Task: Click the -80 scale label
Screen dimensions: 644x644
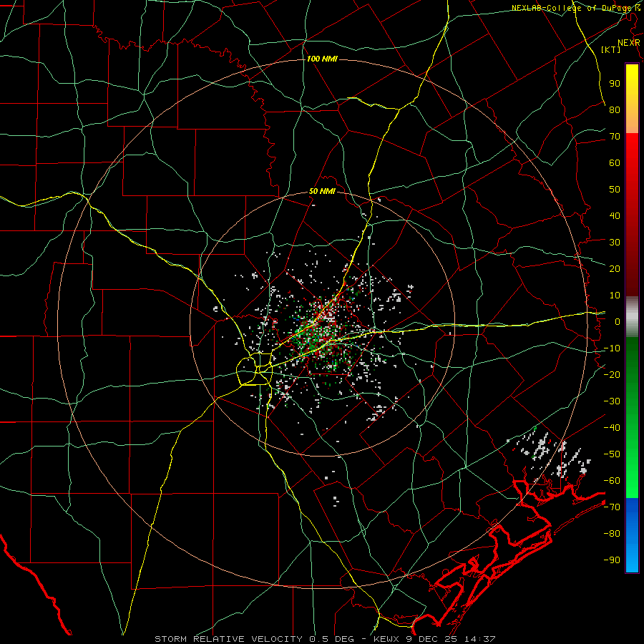Action: tap(612, 534)
